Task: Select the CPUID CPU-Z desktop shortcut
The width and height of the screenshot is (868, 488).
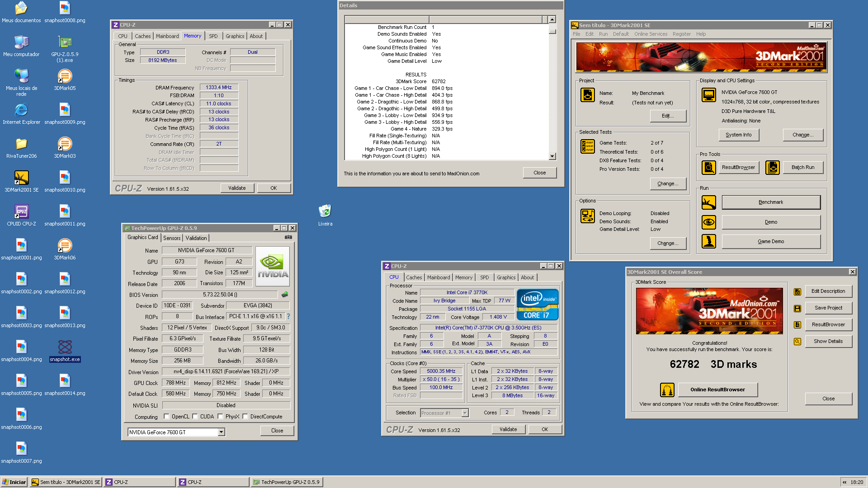Action: click(x=21, y=215)
